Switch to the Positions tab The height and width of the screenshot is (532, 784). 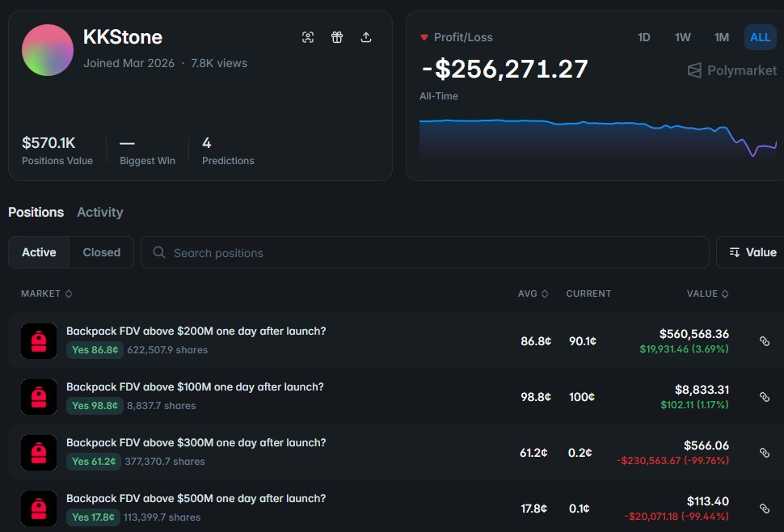tap(36, 212)
